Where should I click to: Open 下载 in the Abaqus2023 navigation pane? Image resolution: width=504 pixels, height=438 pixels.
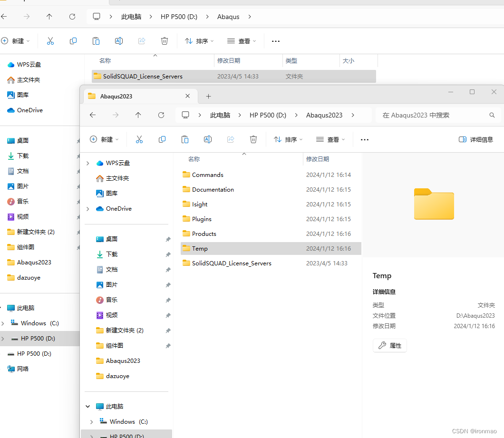pos(112,254)
